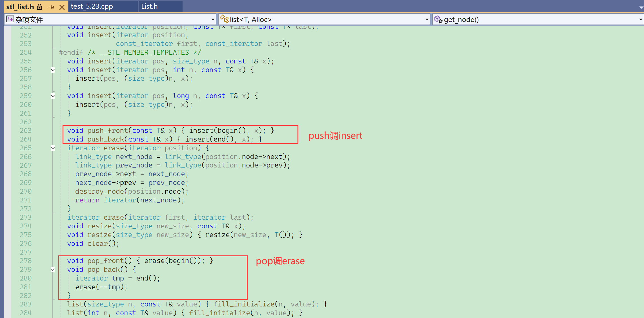The width and height of the screenshot is (644, 318).
Task: Click the C++ project icon beside 杂项文件
Action: pos(10,19)
